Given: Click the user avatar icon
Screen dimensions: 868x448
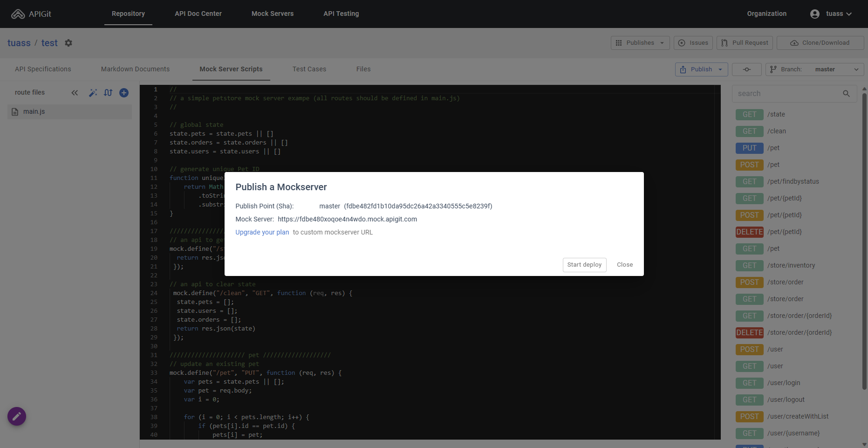Looking at the screenshot, I should (x=814, y=14).
